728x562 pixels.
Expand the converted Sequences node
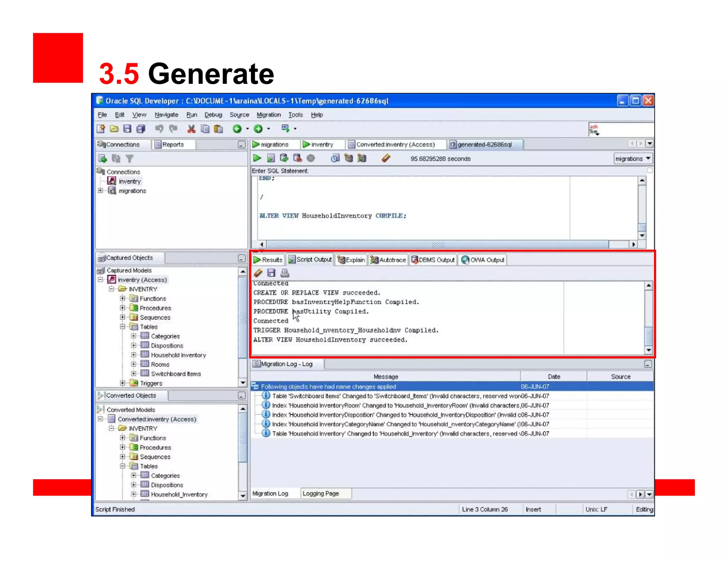(123, 456)
